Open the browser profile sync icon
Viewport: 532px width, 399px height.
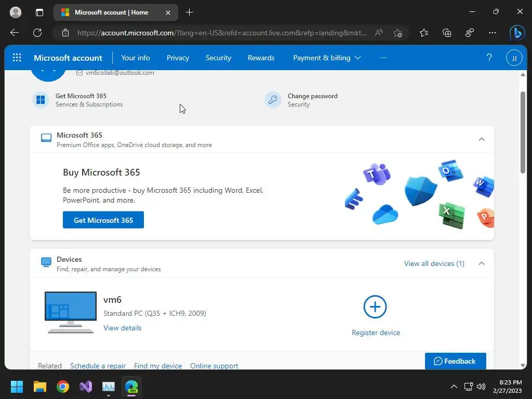[470, 33]
